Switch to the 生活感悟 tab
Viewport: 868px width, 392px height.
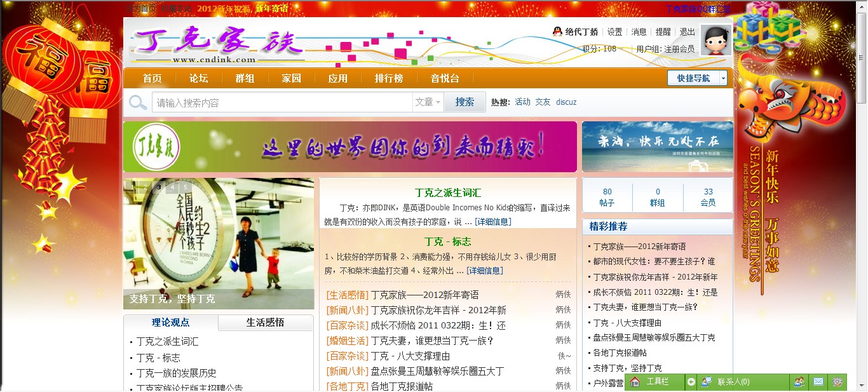(266, 322)
